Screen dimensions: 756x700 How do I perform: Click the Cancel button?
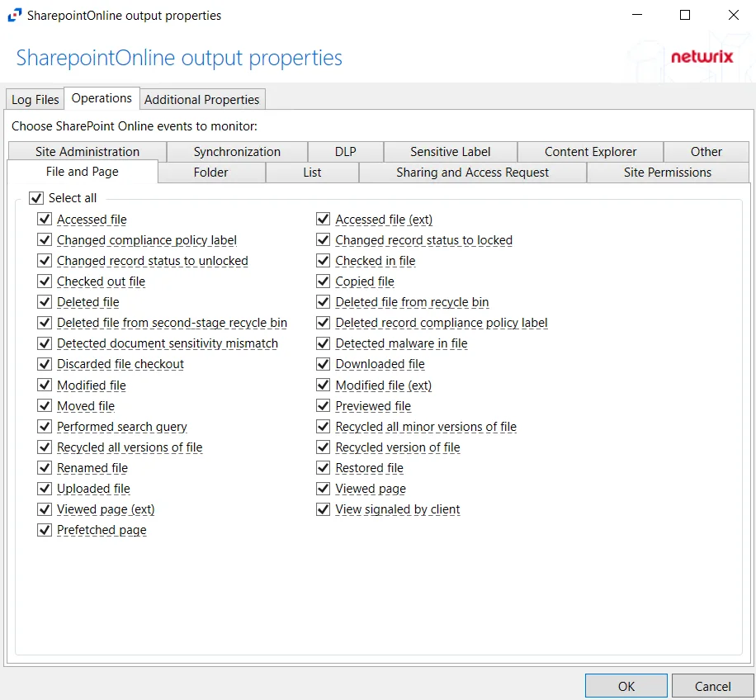click(x=712, y=686)
